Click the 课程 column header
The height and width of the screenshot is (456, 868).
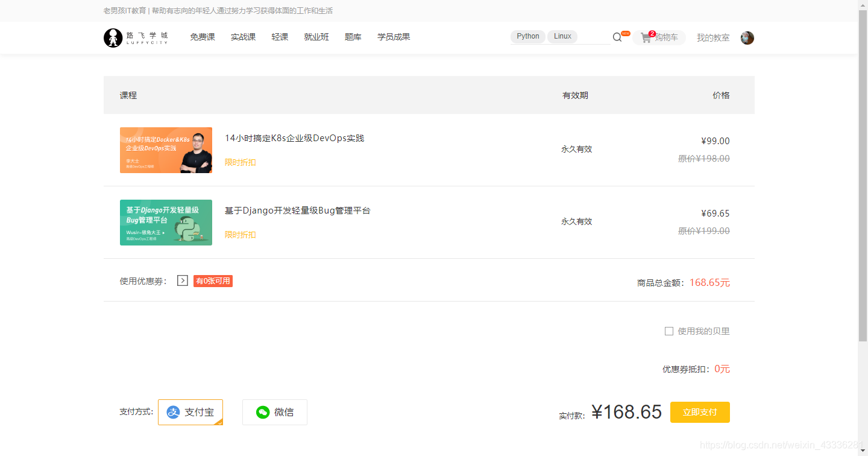pyautogui.click(x=128, y=95)
